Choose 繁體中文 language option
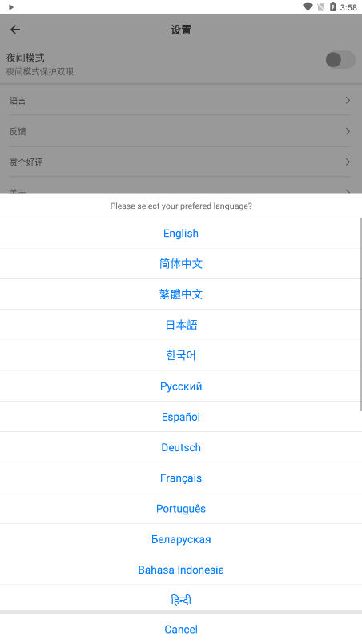Viewport: 362px width, 644px height. [x=181, y=294]
